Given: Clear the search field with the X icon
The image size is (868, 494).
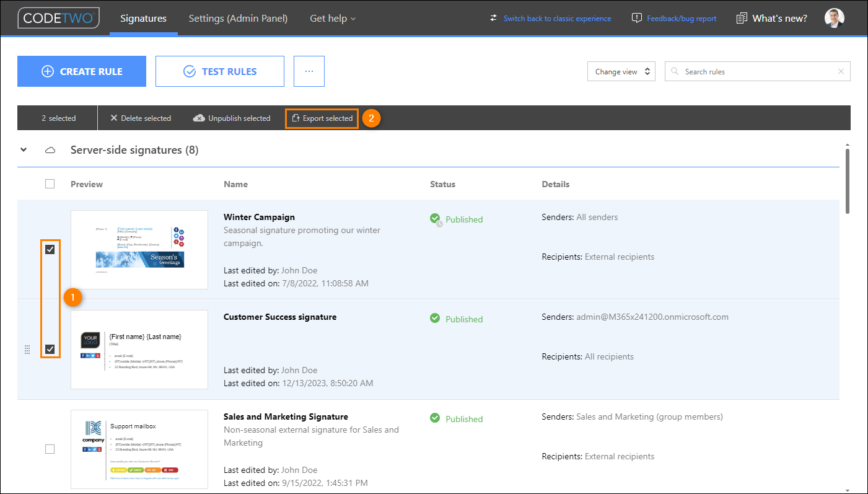Looking at the screenshot, I should [x=841, y=71].
